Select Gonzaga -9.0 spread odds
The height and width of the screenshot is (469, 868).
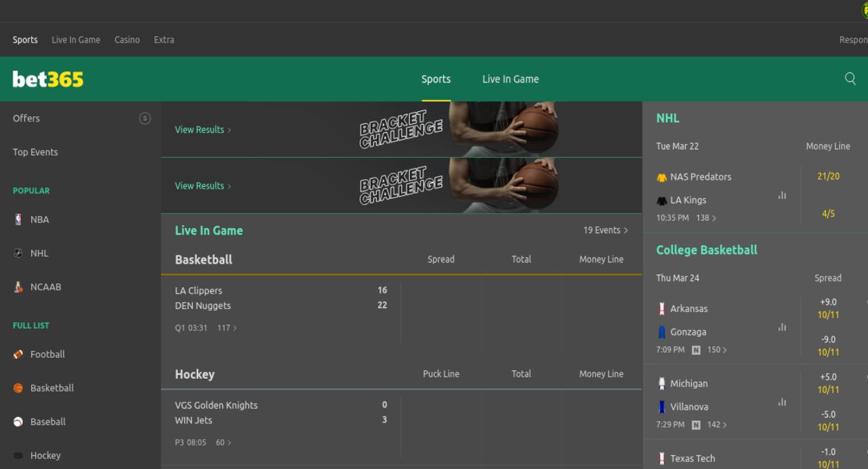point(829,346)
